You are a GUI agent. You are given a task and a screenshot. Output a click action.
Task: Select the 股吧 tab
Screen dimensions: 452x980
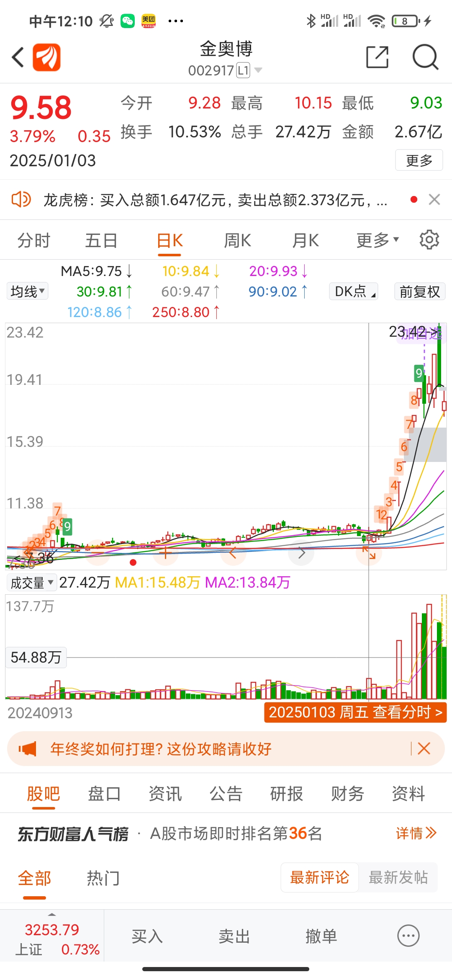(44, 794)
